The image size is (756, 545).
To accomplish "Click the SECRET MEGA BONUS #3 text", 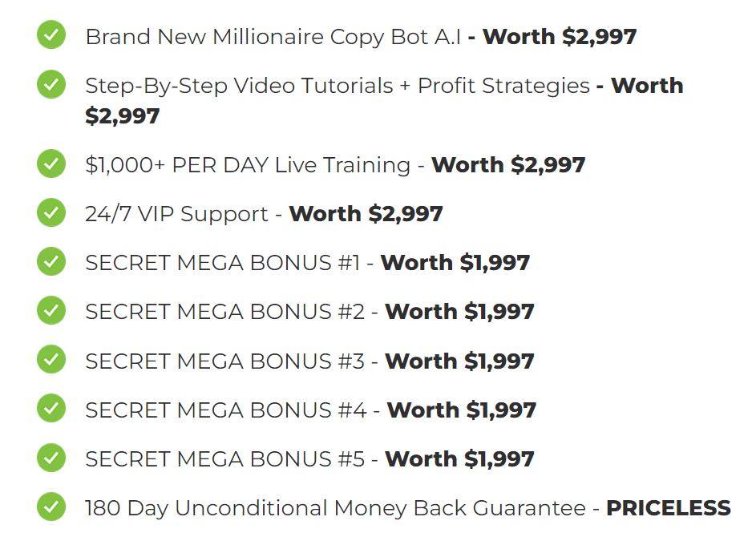I will [224, 361].
